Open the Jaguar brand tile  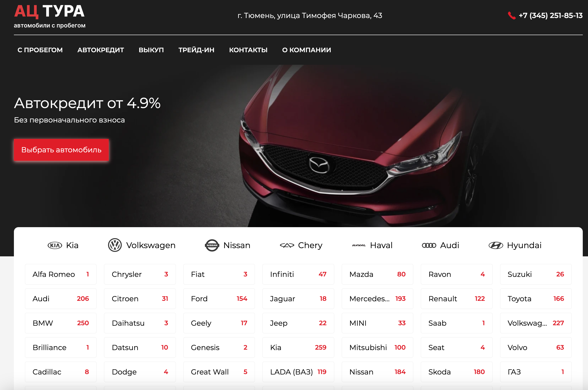point(298,299)
